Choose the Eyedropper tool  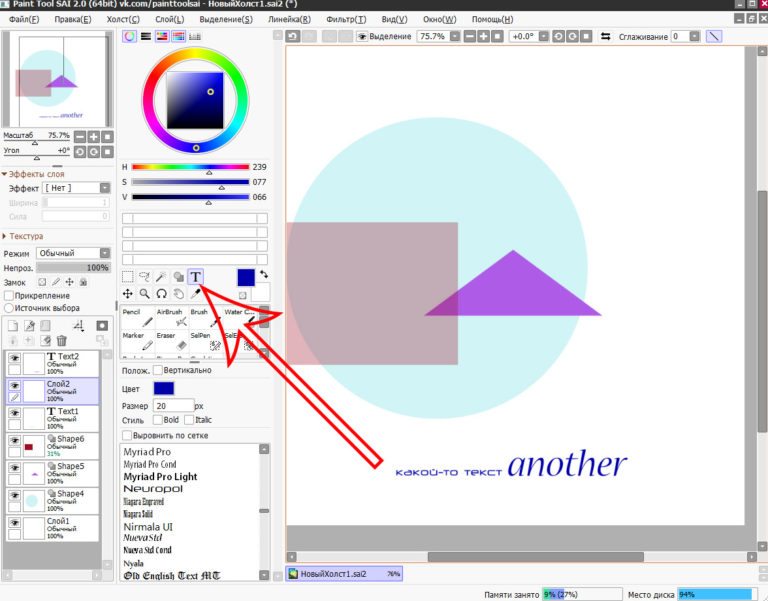(196, 294)
